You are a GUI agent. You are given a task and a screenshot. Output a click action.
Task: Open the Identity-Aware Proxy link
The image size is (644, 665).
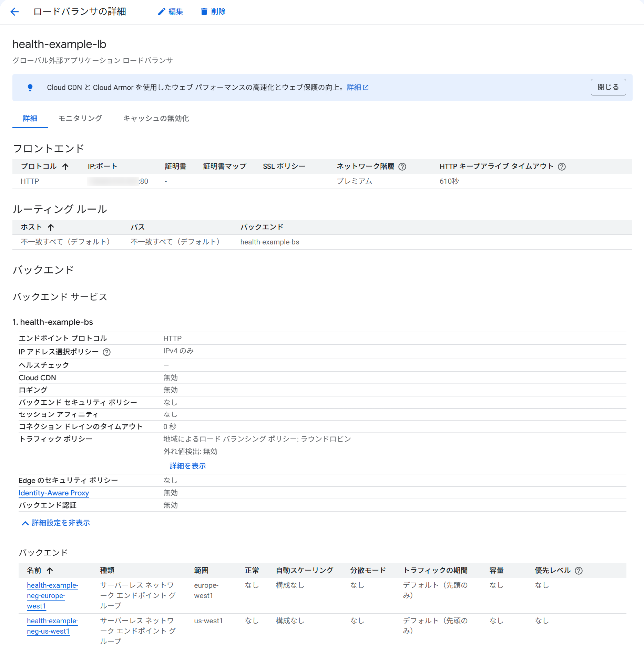pos(54,493)
